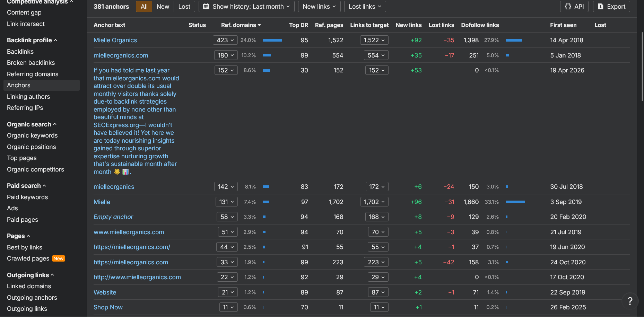View Organic competitors report
The width and height of the screenshot is (644, 317).
(36, 169)
